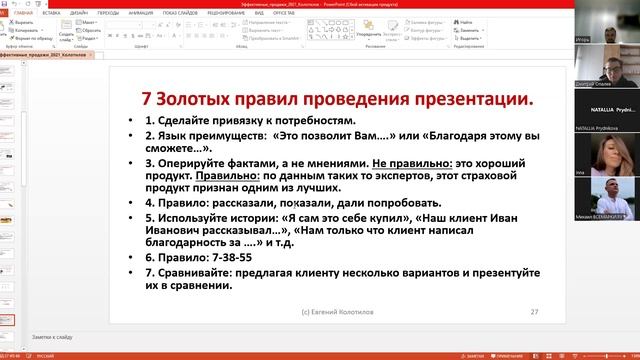The width and height of the screenshot is (640, 360).
Task: Clear all text formatting
Action: tap(178, 25)
